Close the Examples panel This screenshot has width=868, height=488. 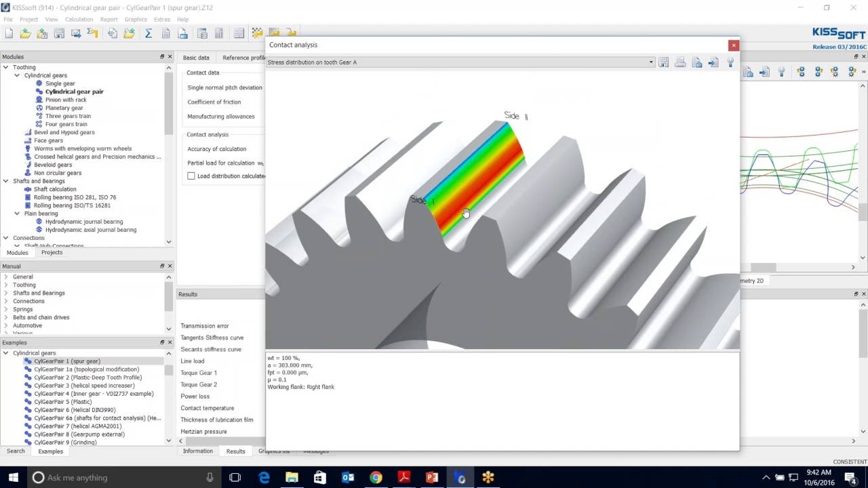pos(170,342)
